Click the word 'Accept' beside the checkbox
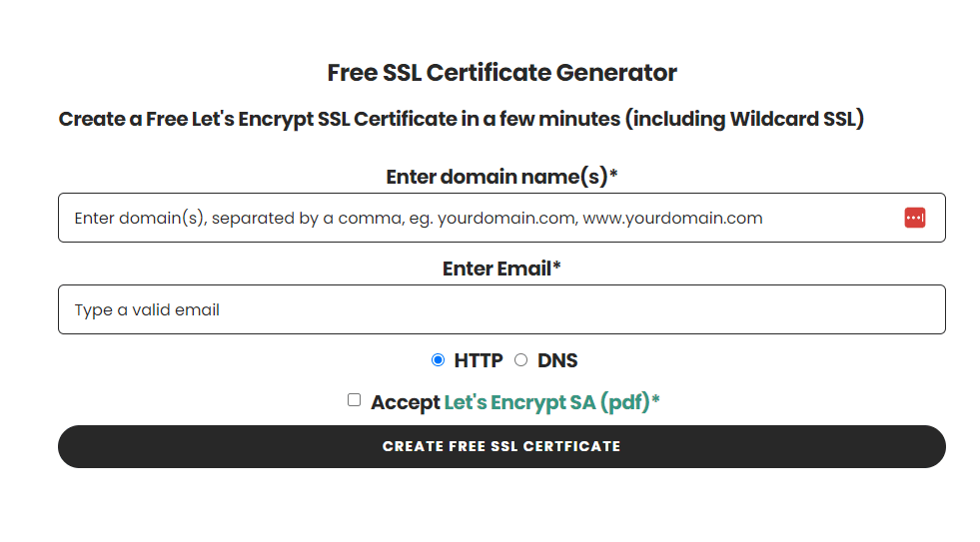 [406, 402]
